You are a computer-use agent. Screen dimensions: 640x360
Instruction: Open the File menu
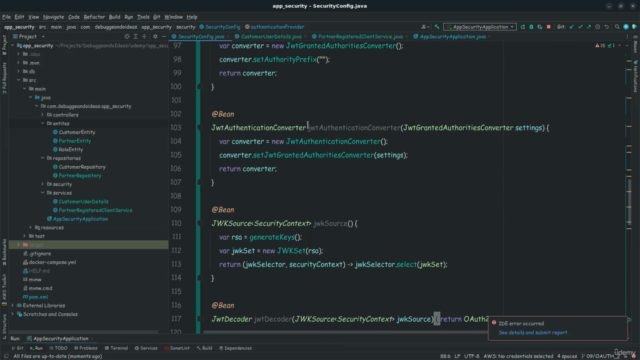click(x=6, y=17)
